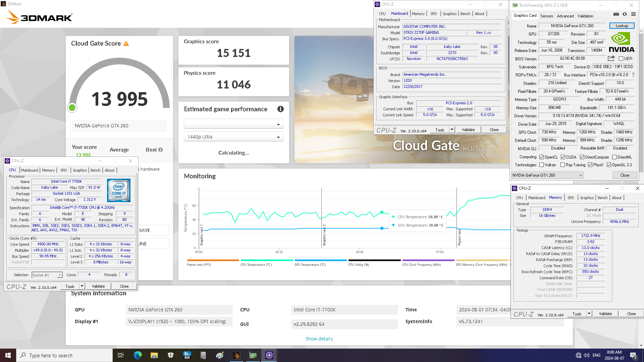Click in the taskbar search box
Screen dimensions: 644x362
pyautogui.click(x=64, y=355)
